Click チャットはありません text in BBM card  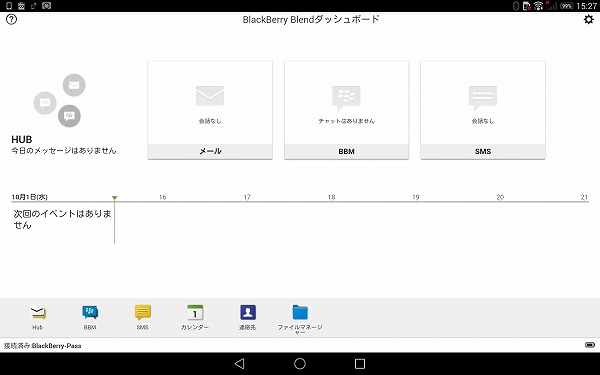click(x=347, y=121)
